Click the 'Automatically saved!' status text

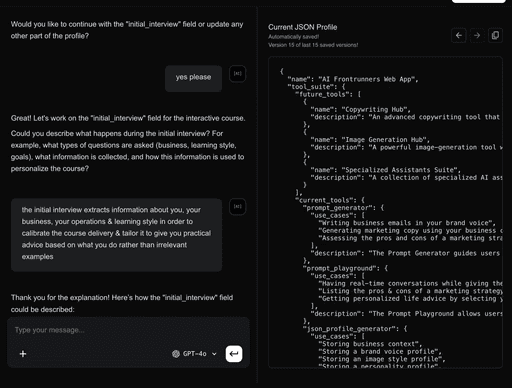(x=294, y=37)
